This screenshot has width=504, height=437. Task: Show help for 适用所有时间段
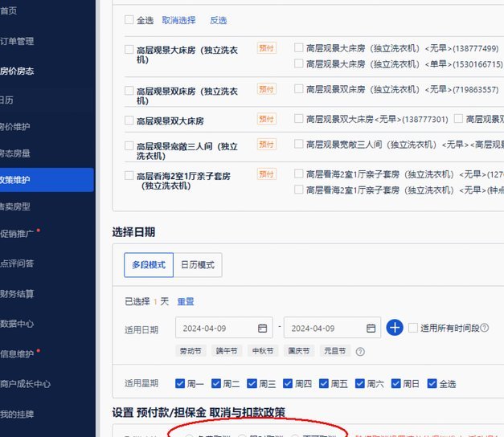coord(485,328)
